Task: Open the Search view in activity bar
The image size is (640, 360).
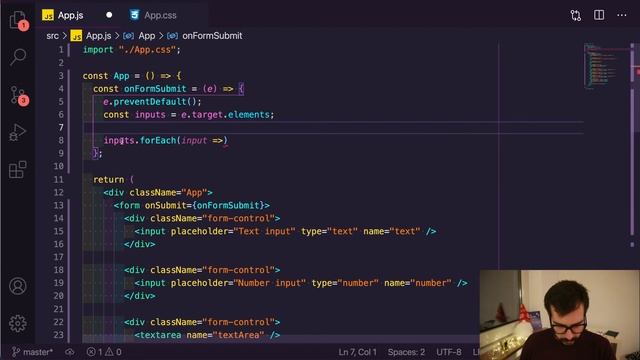Action: pyautogui.click(x=18, y=57)
